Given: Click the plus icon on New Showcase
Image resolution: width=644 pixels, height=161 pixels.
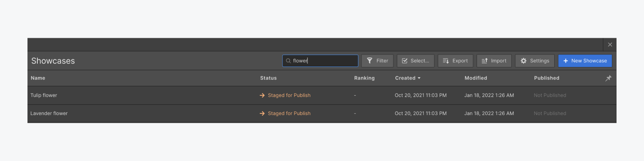Looking at the screenshot, I should [565, 61].
